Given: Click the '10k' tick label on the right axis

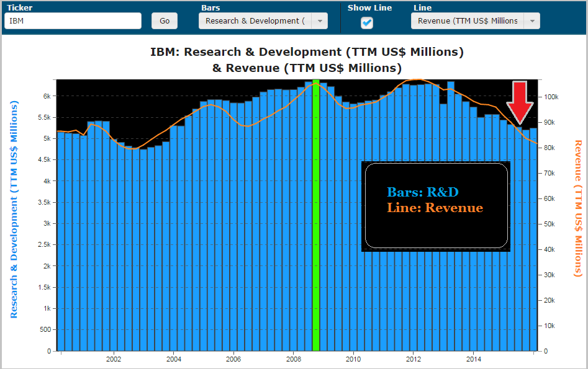Looking at the screenshot, I should click(550, 326).
